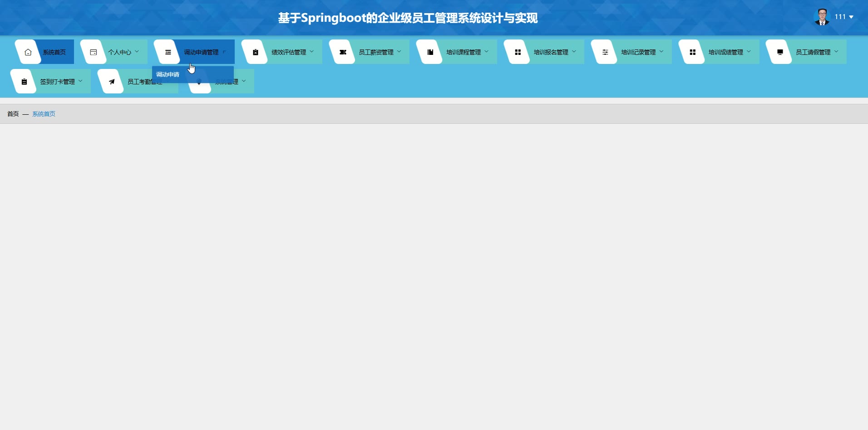Click the grid icon beside 培训报名管理

tap(518, 52)
